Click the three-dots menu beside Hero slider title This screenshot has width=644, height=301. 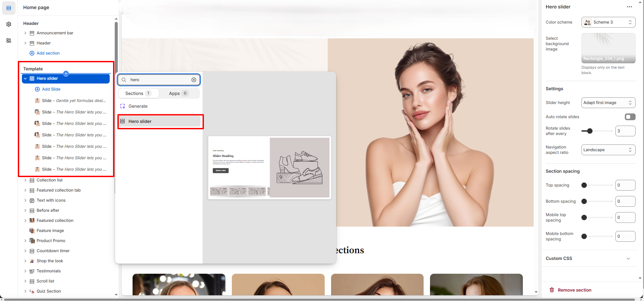click(x=629, y=7)
